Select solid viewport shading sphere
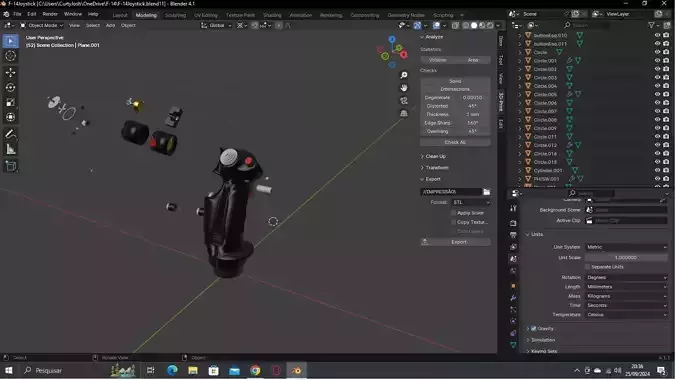The width and height of the screenshot is (676, 380). point(474,25)
